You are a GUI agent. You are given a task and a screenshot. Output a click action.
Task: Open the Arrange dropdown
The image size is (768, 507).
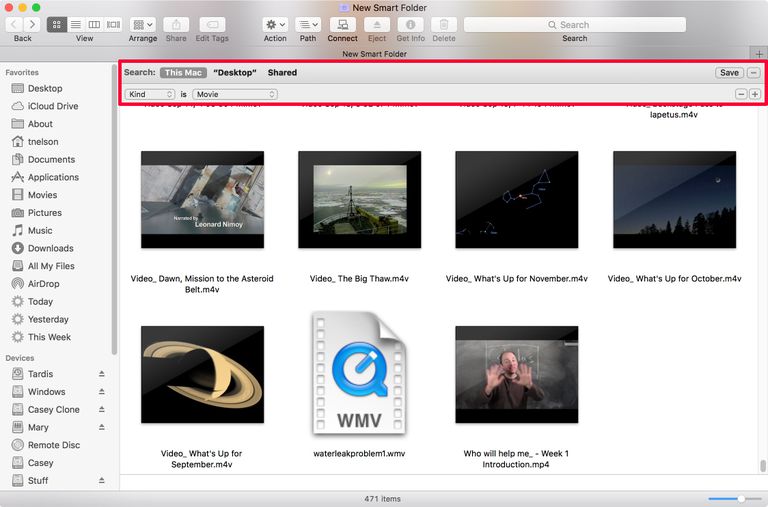(143, 24)
